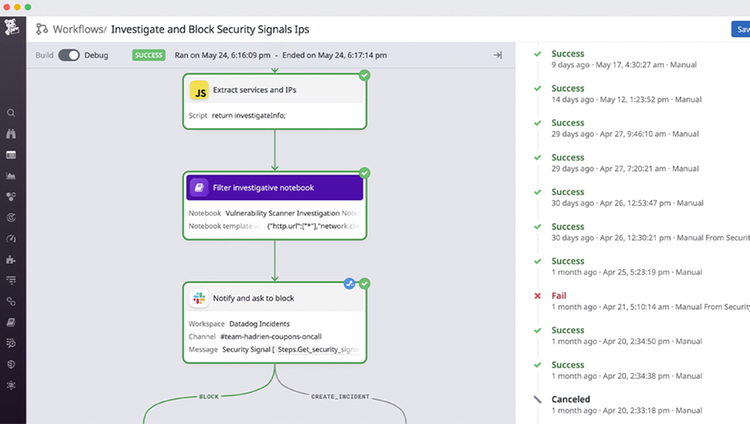Click the macOS green fullscreen window button
This screenshot has height=424, width=750.
click(28, 7)
